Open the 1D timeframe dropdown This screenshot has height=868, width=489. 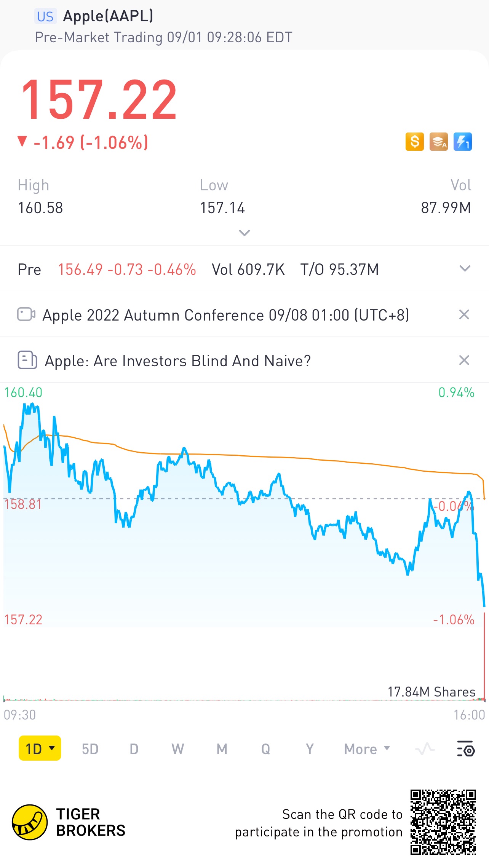click(40, 748)
